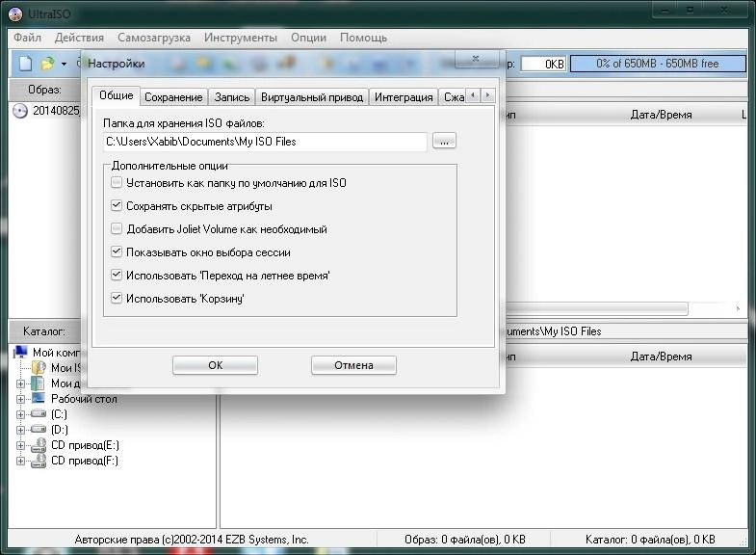Toggle 'Установить как папку по умолчанию для ISO'
The height and width of the screenshot is (555, 756).
point(117,182)
